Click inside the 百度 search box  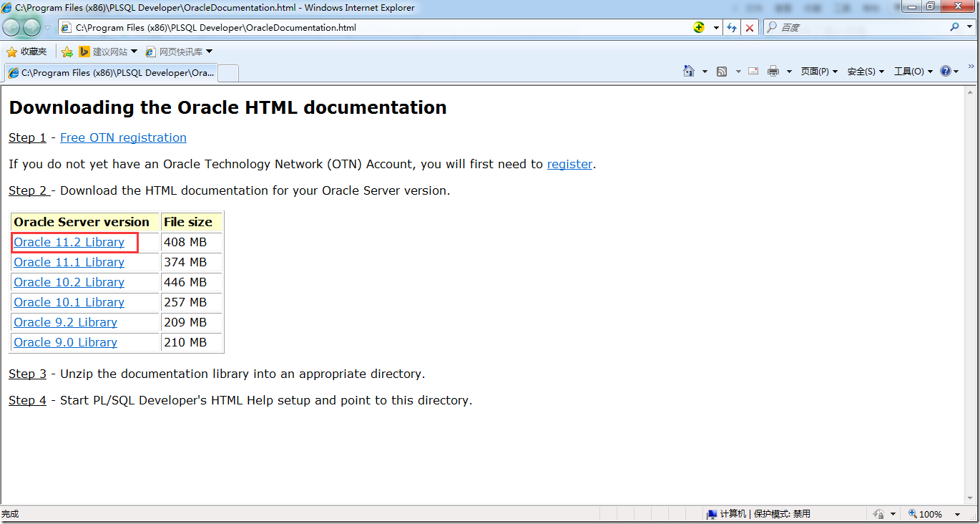pos(855,27)
